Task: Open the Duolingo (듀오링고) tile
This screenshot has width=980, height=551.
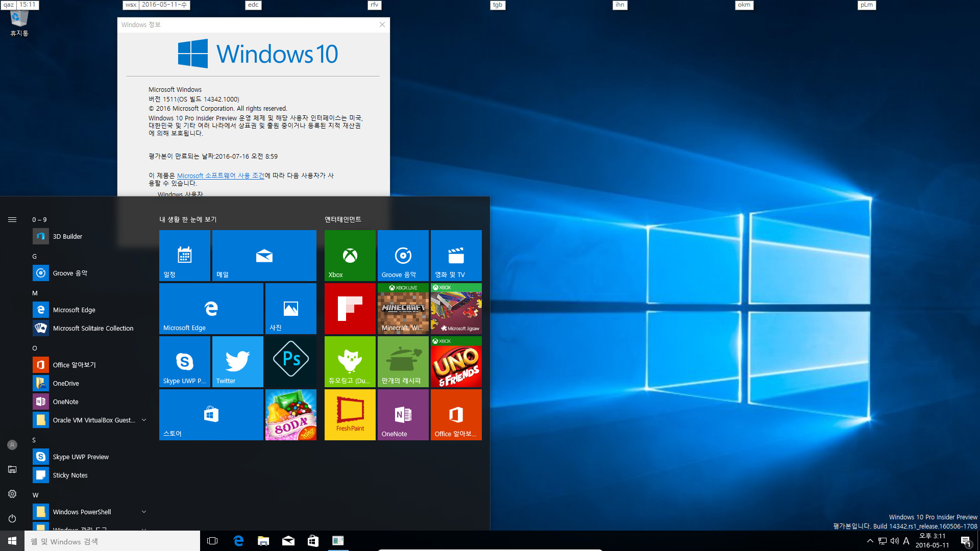Action: (350, 362)
